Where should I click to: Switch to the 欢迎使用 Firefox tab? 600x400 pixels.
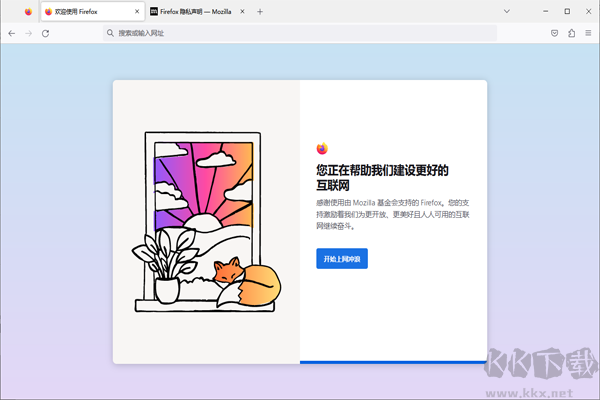coord(93,12)
